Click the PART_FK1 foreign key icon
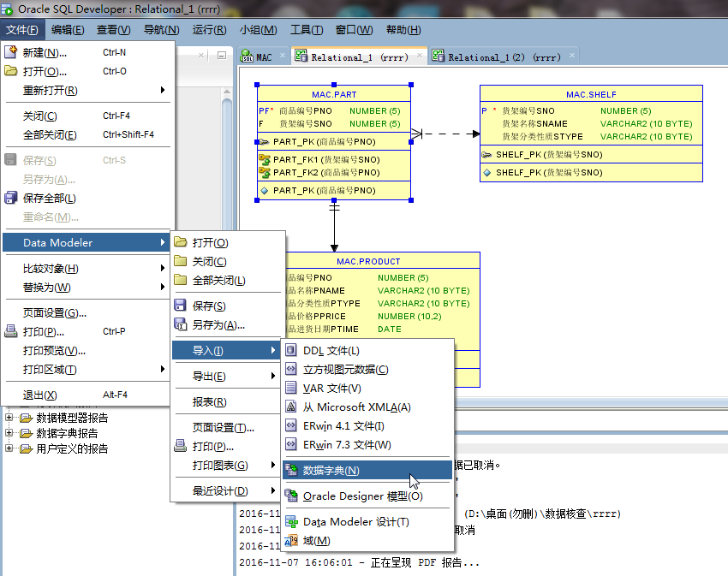Screen dimensions: 728x576 [264, 160]
